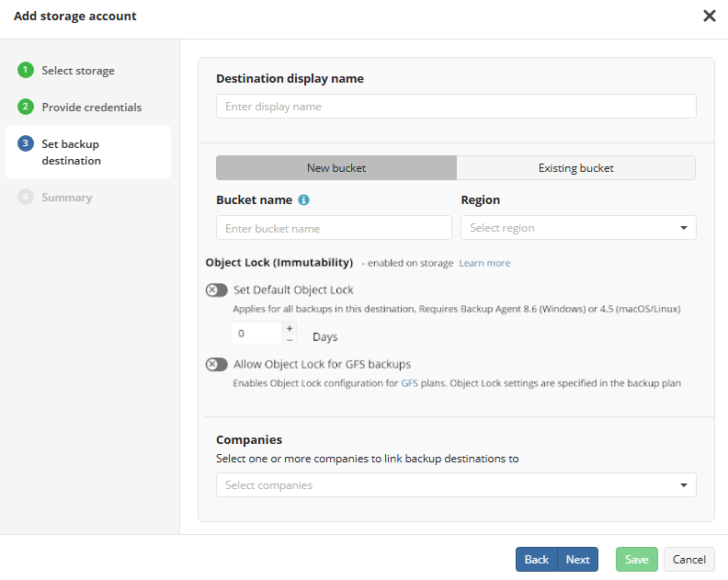Switch to the Existing bucket tab
This screenshot has width=728, height=580.
(x=575, y=168)
